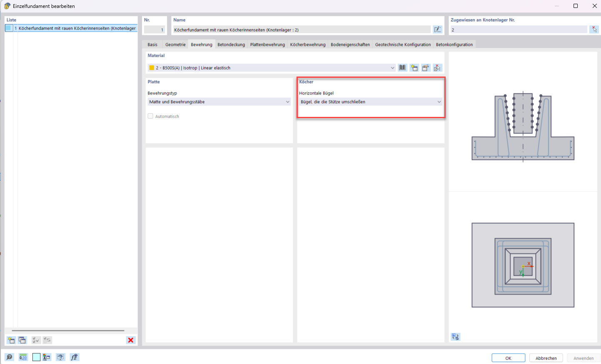This screenshot has height=364, width=601.
Task: Open the Horizontale Bügel dropdown
Action: [x=439, y=102]
